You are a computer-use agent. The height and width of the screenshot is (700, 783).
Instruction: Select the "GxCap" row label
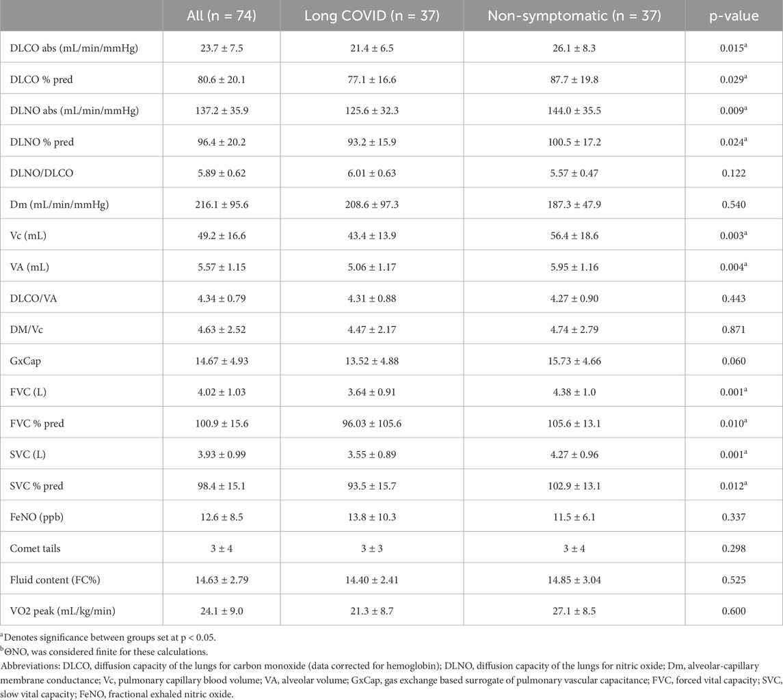(25, 361)
